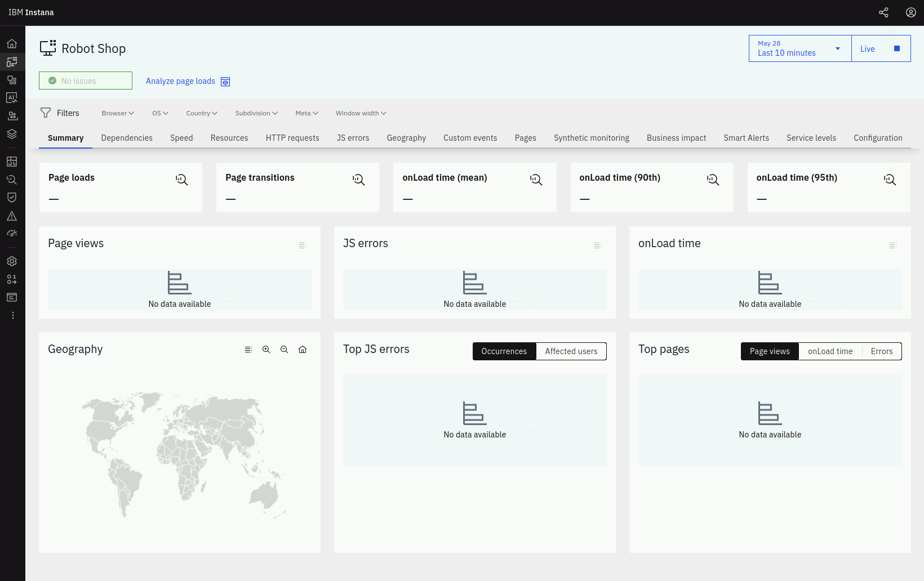Switch to the Configuration tab

(878, 138)
